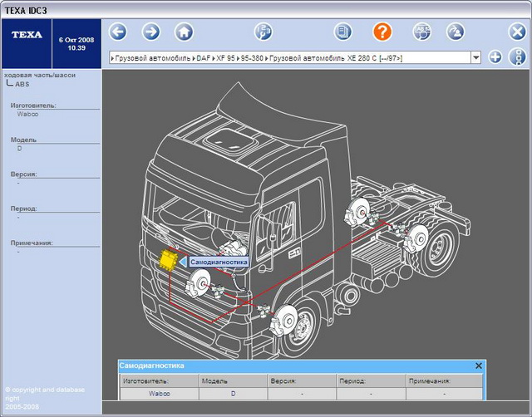Click the model D table cell
Screen dimensions: 532x417
click(233, 394)
